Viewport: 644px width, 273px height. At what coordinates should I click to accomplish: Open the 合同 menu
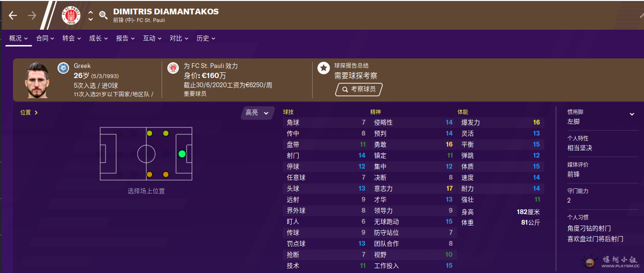(46, 38)
